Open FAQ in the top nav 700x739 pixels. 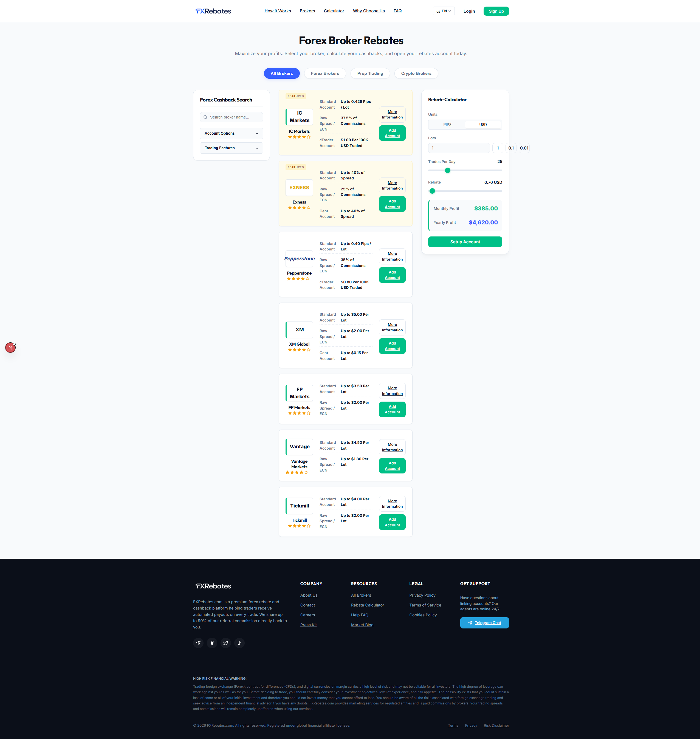[397, 11]
